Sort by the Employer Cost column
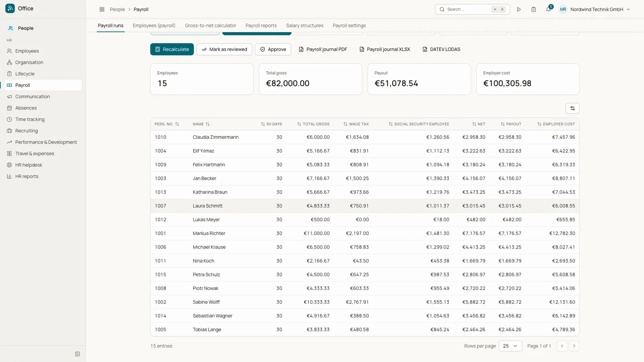Image resolution: width=644 pixels, height=362 pixels. point(556,124)
